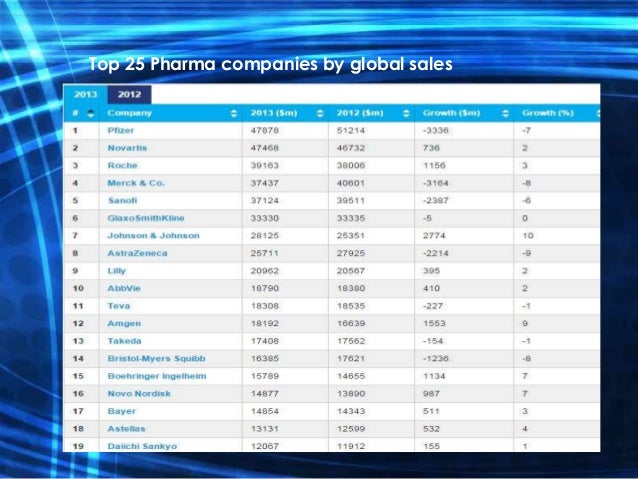
Task: Select Lilly 2013 value 20962
Action: (264, 271)
